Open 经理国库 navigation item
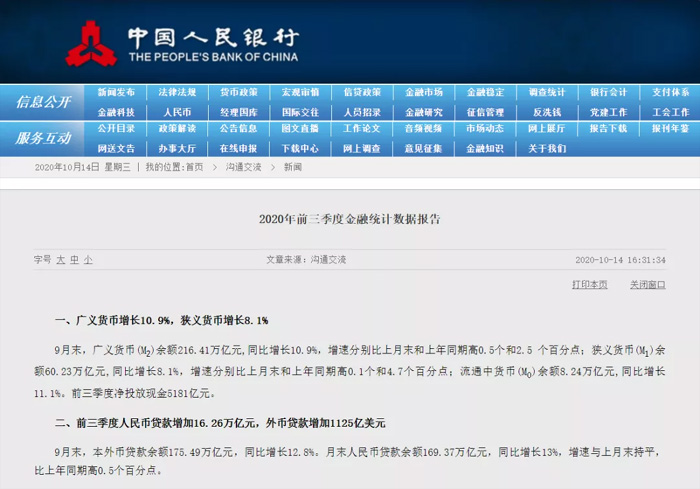The image size is (700, 489). point(239,112)
